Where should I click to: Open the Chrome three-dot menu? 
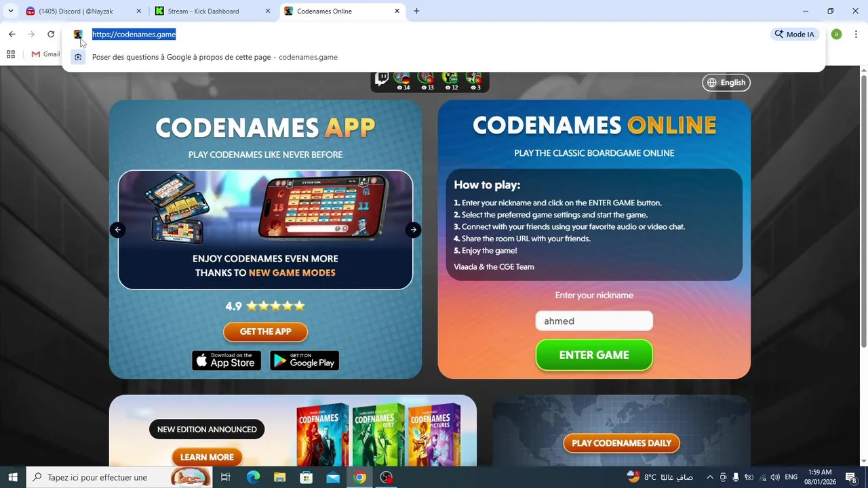pos(856,35)
